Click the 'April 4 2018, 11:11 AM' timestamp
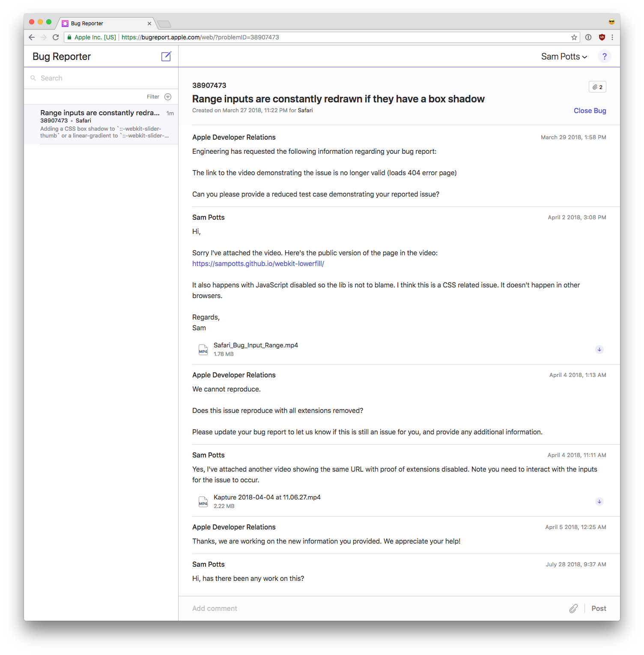 click(x=577, y=455)
